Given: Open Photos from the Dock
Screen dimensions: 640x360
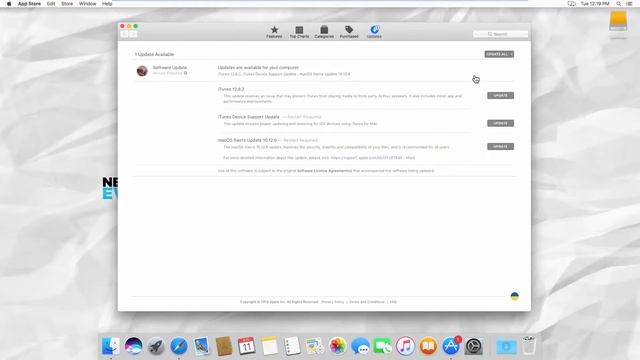Looking at the screenshot, I should point(338,346).
